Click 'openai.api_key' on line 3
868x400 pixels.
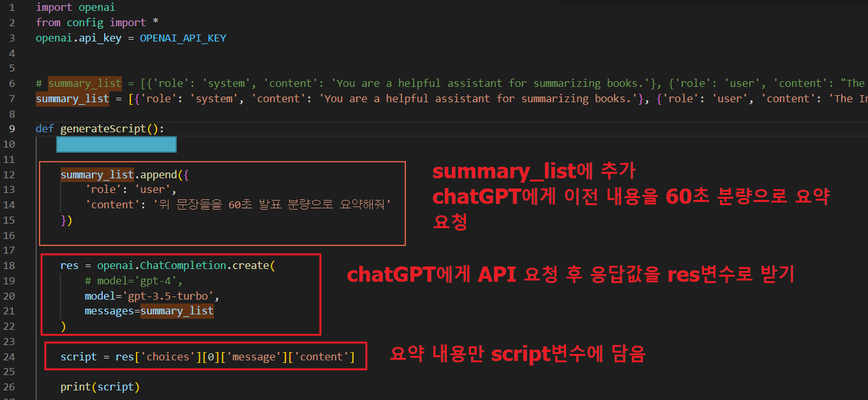pos(79,38)
